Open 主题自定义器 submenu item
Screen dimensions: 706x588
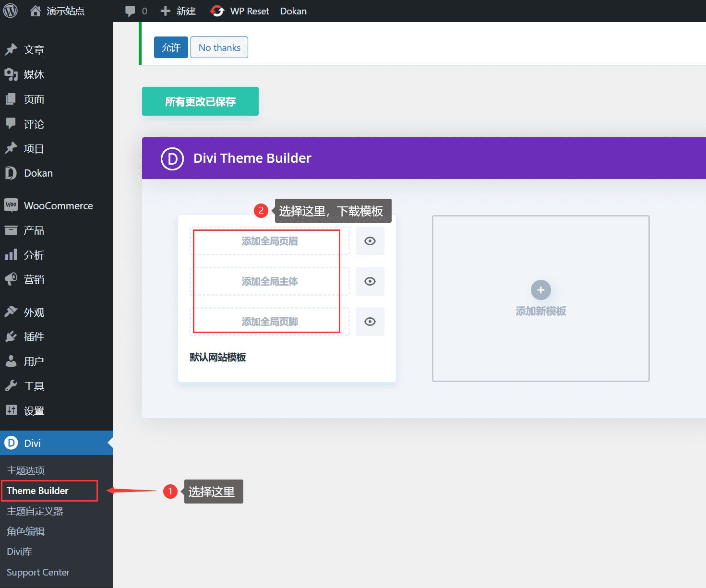[35, 511]
